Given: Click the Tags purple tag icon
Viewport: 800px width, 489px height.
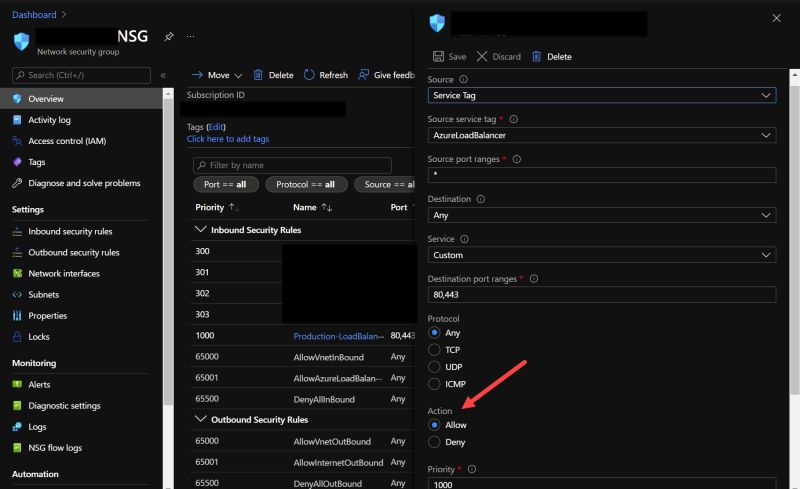Looking at the screenshot, I should coord(17,162).
